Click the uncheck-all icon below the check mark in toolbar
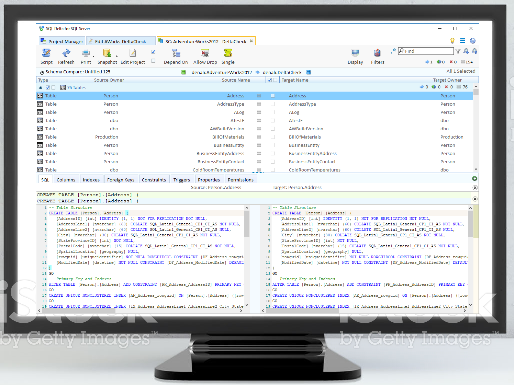Viewport: 514px width, 385px height. point(153,61)
